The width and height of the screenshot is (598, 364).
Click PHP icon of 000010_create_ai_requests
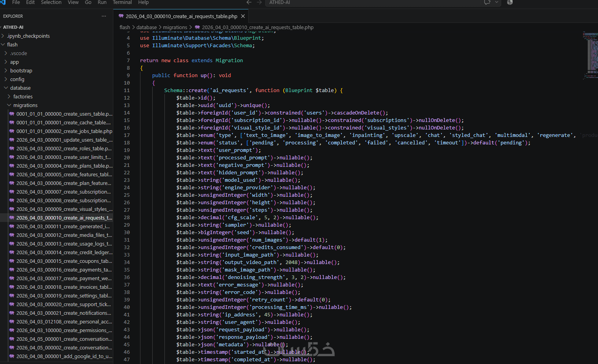point(12,218)
